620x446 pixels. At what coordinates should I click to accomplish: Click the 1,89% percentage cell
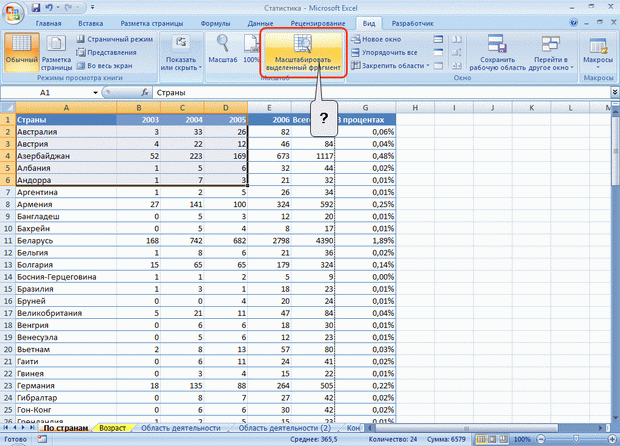click(365, 240)
